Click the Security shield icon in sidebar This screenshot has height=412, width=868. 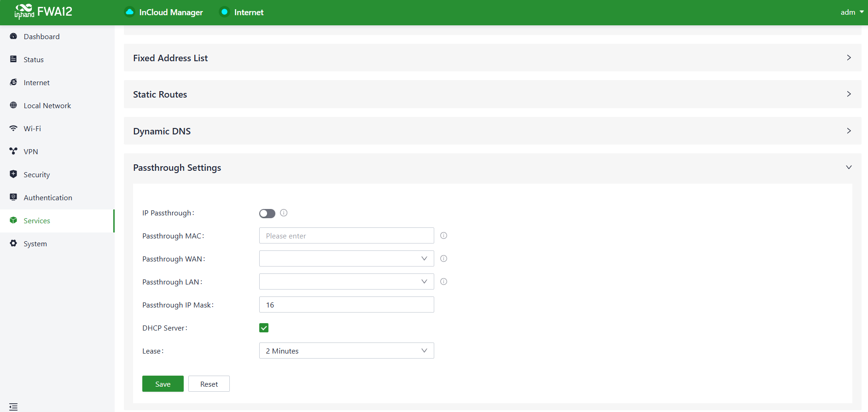coord(13,174)
